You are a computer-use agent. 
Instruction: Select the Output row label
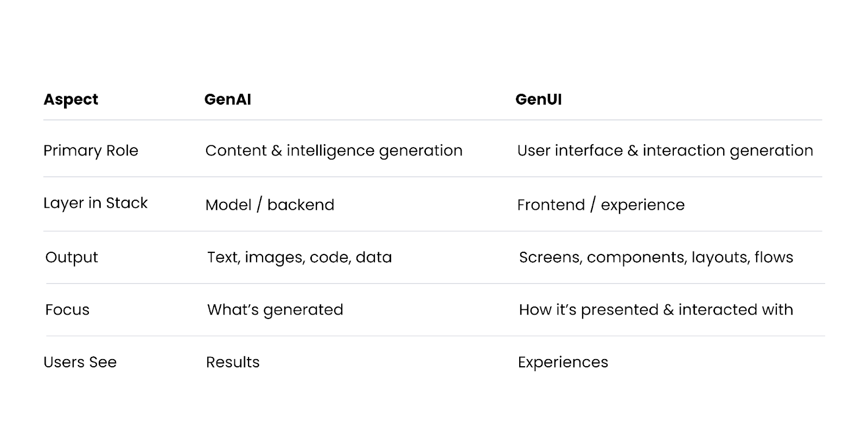pyautogui.click(x=72, y=257)
